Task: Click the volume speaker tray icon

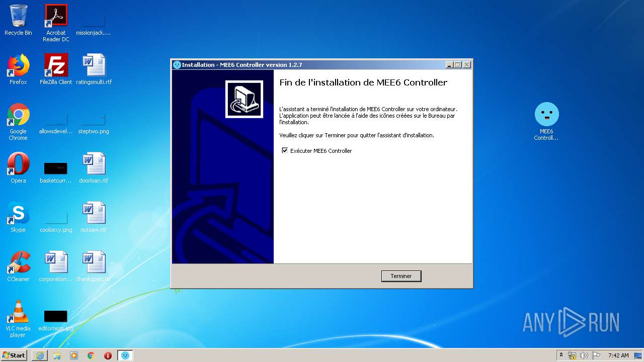Action: 584,355
